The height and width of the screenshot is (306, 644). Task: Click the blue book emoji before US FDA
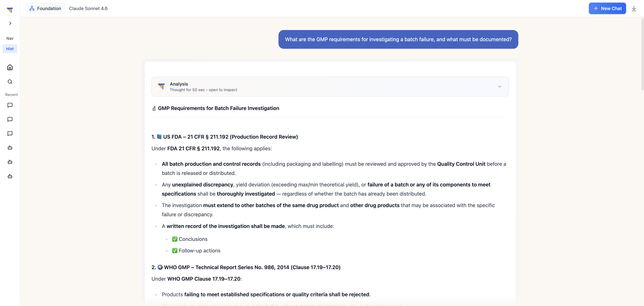tap(159, 137)
